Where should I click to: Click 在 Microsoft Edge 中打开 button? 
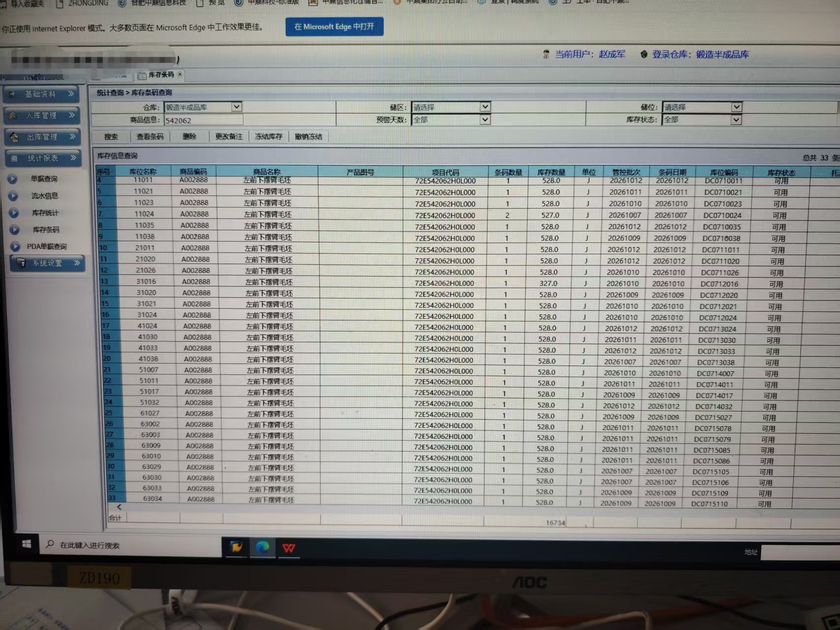click(334, 27)
